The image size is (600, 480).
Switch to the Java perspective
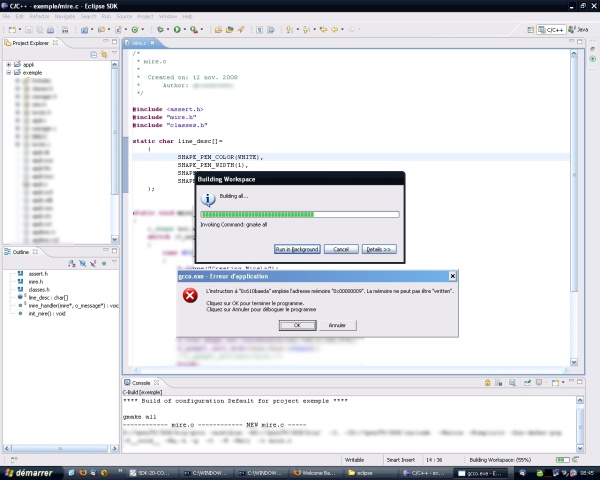click(x=578, y=29)
